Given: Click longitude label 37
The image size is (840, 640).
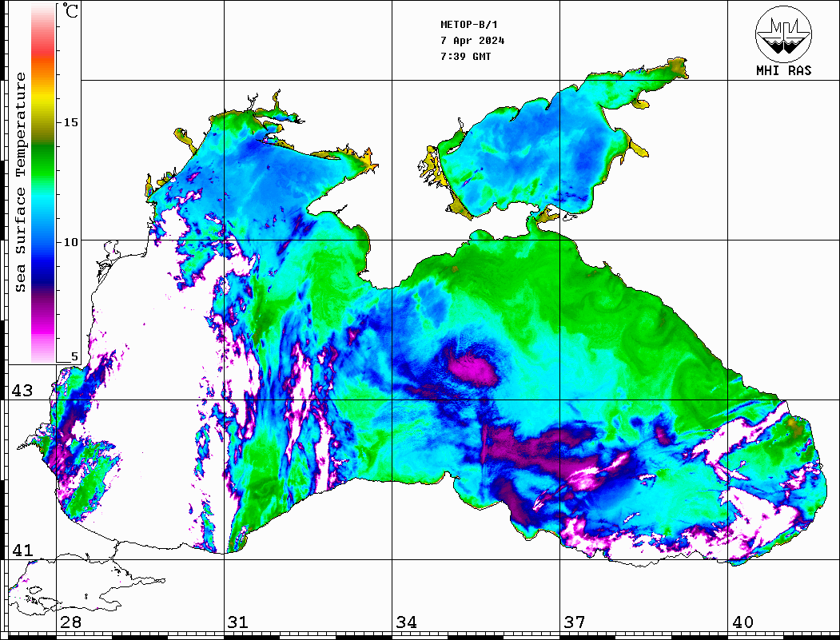Looking at the screenshot, I should click(575, 622).
